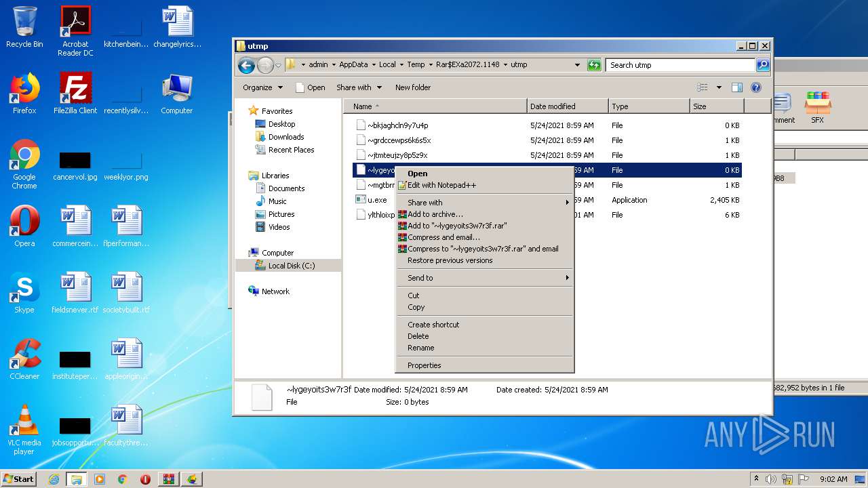Select Cut from context menu

[485, 296]
